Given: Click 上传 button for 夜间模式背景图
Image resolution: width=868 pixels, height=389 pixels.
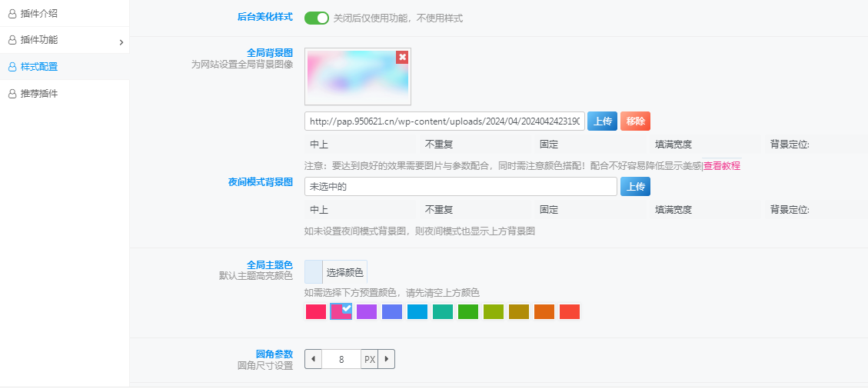Looking at the screenshot, I should pyautogui.click(x=636, y=187).
